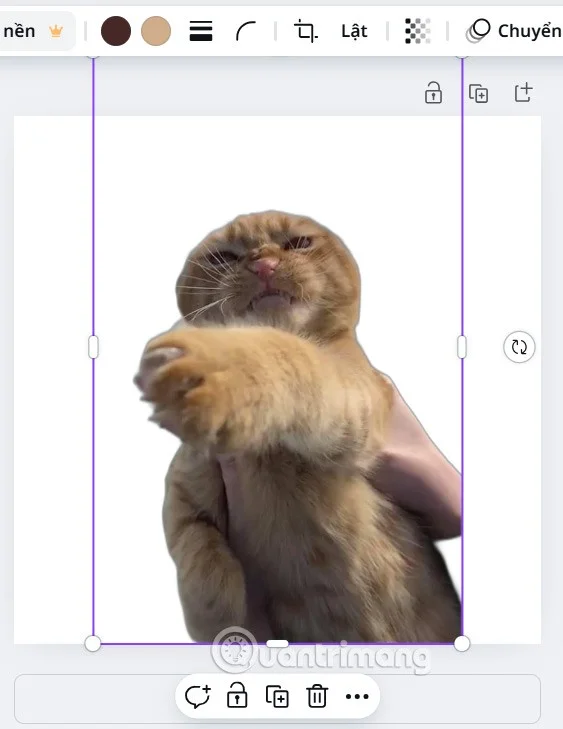The image size is (563, 729).
Task: Add a comment from the floating toolbar
Action: pyautogui.click(x=198, y=696)
